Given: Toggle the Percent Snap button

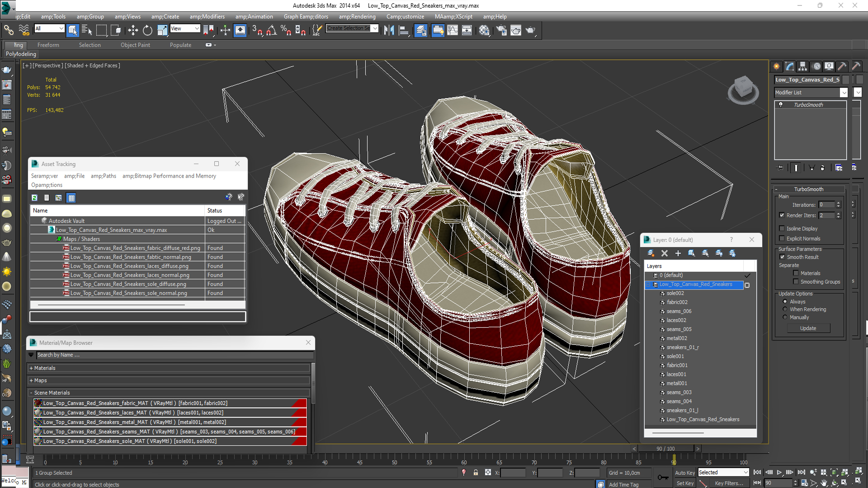Looking at the screenshot, I should click(x=286, y=30).
